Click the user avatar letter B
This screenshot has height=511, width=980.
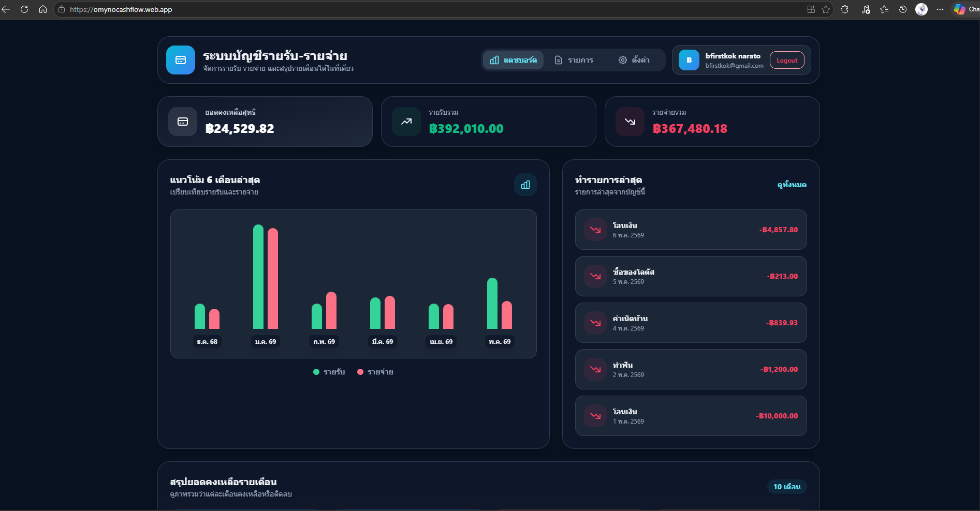689,60
